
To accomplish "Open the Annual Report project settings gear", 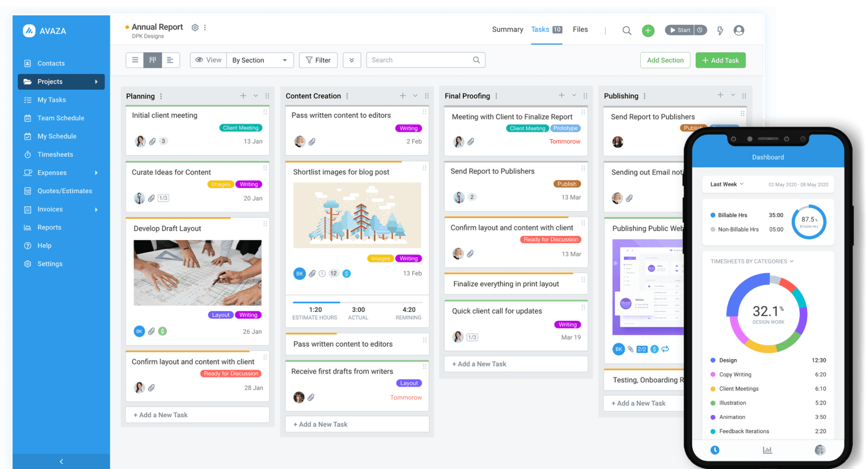I will click(195, 27).
